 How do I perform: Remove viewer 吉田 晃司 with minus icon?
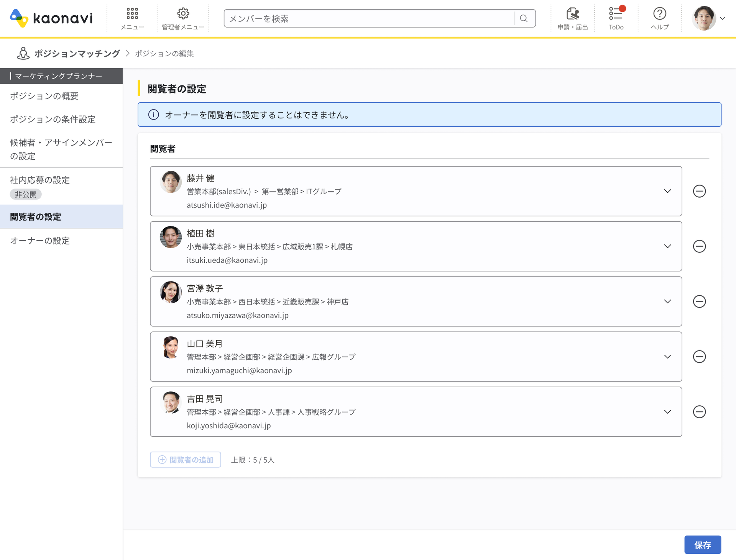click(x=699, y=412)
